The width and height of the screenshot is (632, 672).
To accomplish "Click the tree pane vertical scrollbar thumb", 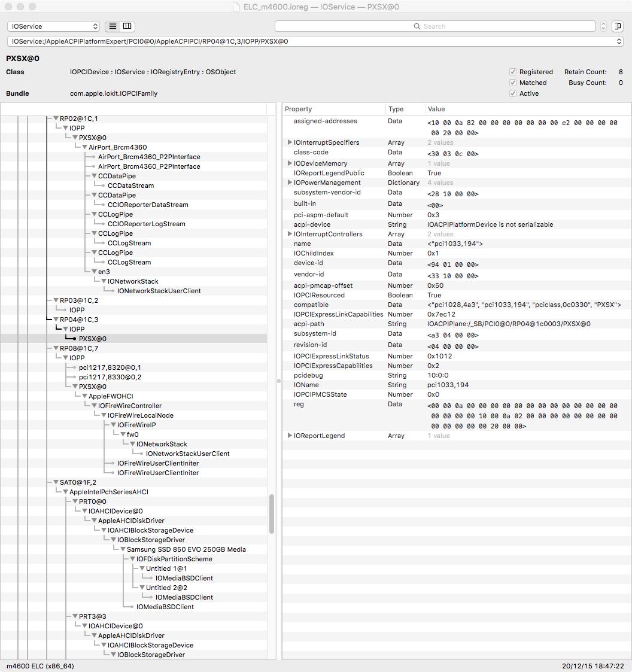I will [x=272, y=514].
